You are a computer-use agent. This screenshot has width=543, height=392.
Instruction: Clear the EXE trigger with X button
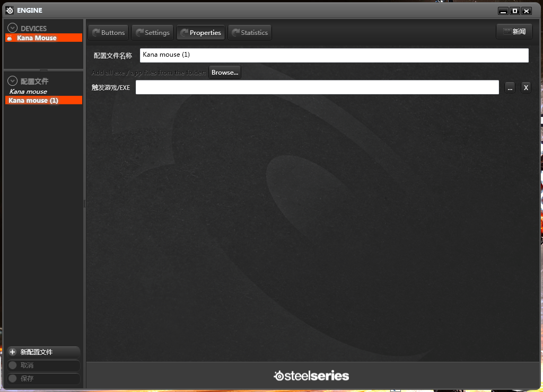click(526, 88)
